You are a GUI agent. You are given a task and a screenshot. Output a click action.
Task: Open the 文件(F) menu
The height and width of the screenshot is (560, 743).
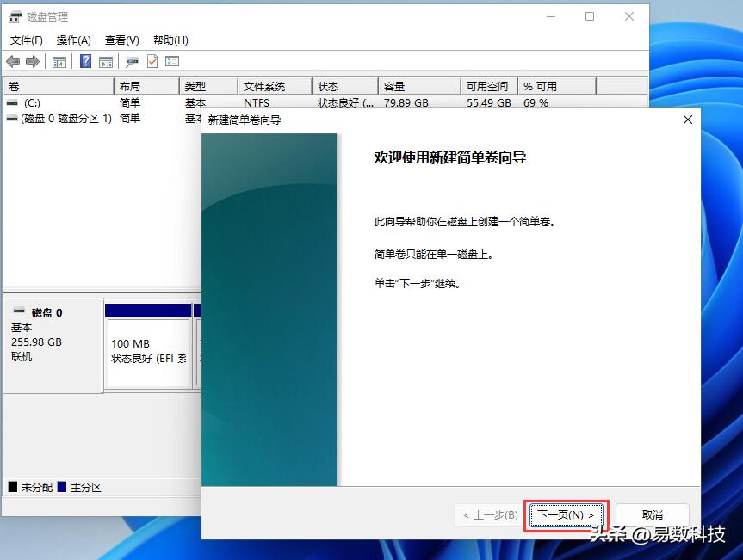coord(27,40)
